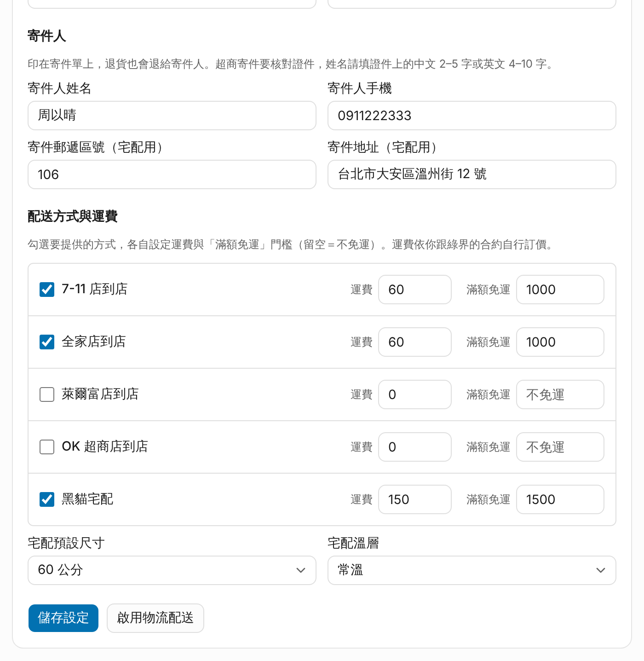Click the 全家店到店 label text
The width and height of the screenshot is (644, 661).
point(94,342)
